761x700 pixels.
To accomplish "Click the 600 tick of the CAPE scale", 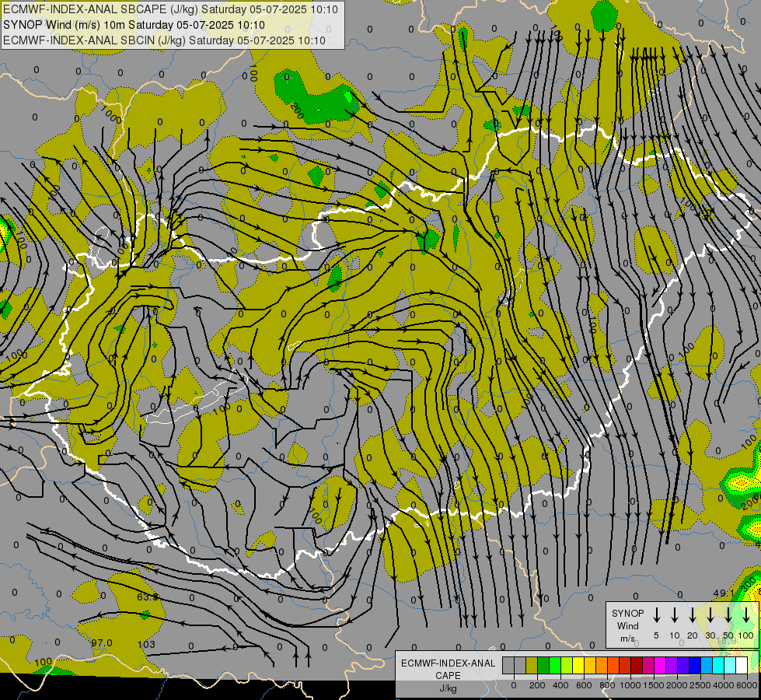I will (x=584, y=685).
